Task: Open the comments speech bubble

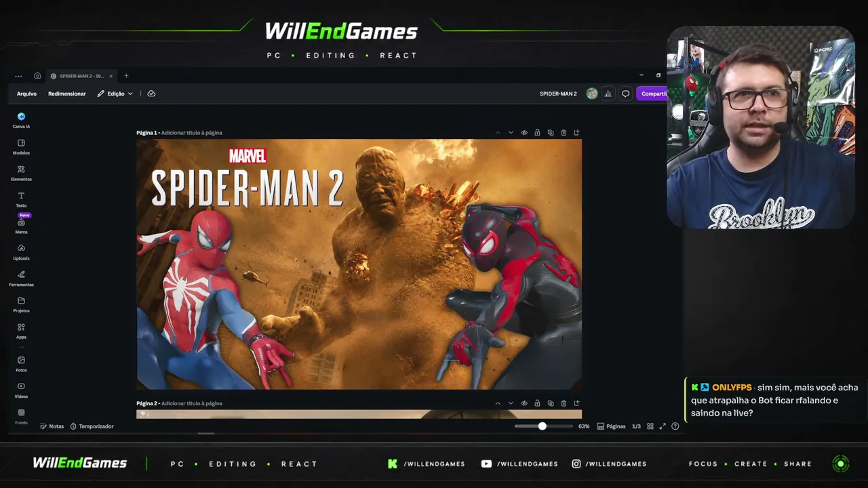Action: [x=626, y=94]
